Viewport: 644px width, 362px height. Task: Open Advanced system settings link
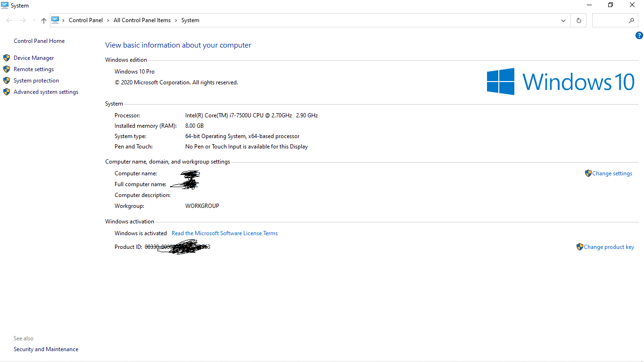(46, 92)
